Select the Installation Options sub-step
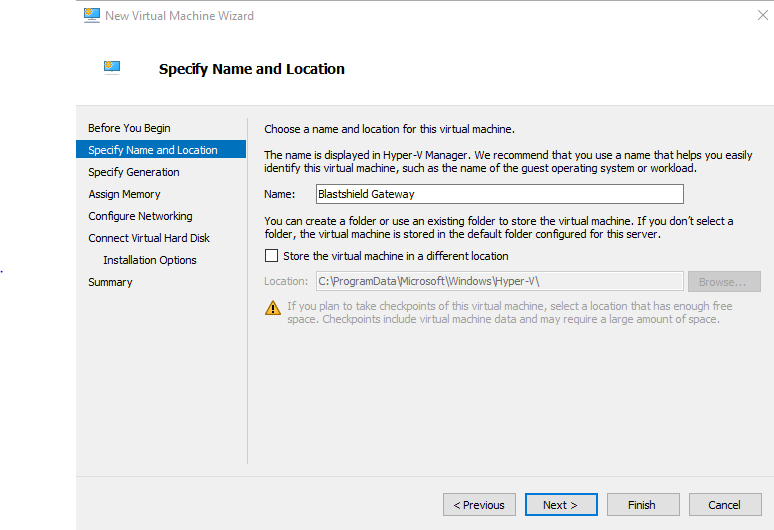The width and height of the screenshot is (774, 530). [150, 260]
